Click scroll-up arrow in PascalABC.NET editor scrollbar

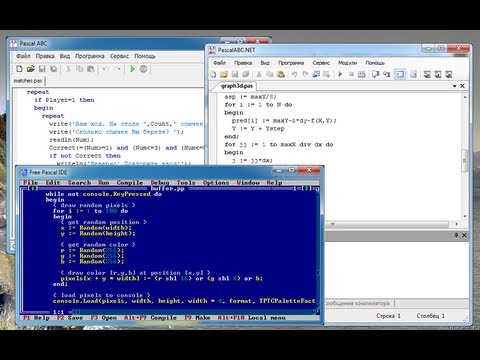tap(465, 97)
